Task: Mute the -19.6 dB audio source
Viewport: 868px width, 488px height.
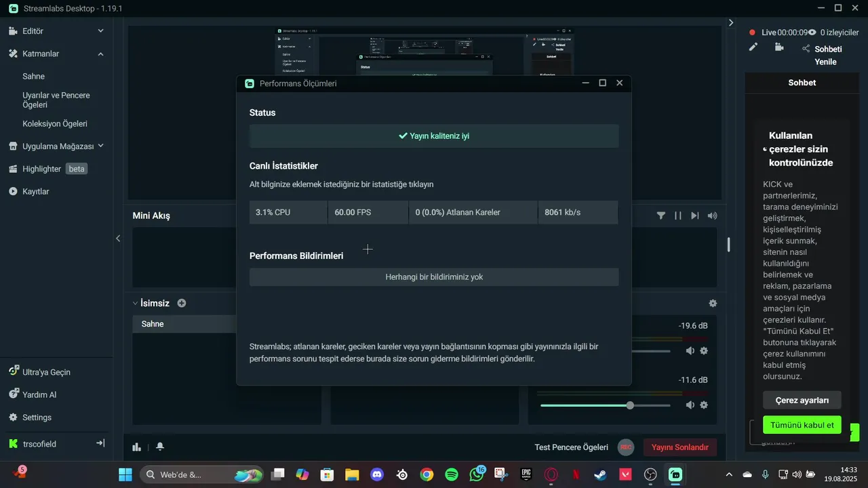Action: click(690, 351)
